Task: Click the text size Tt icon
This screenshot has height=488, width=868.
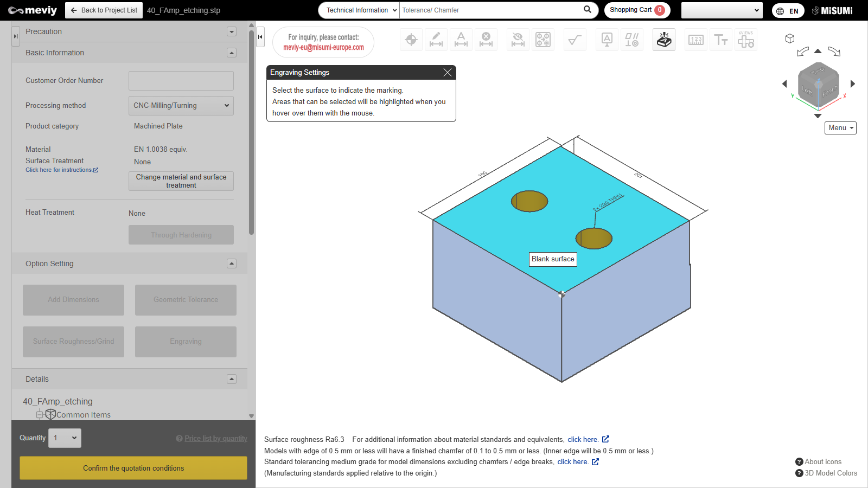Action: coord(720,40)
